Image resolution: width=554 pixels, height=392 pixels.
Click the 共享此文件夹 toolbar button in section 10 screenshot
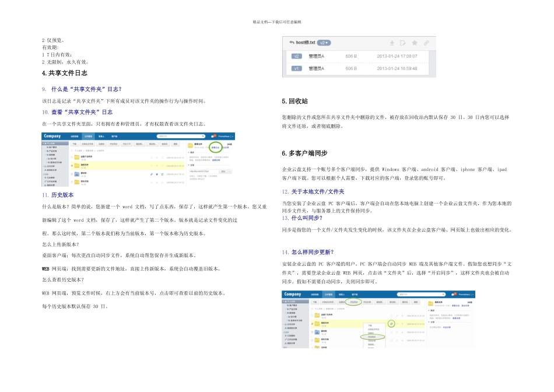[x=87, y=144]
